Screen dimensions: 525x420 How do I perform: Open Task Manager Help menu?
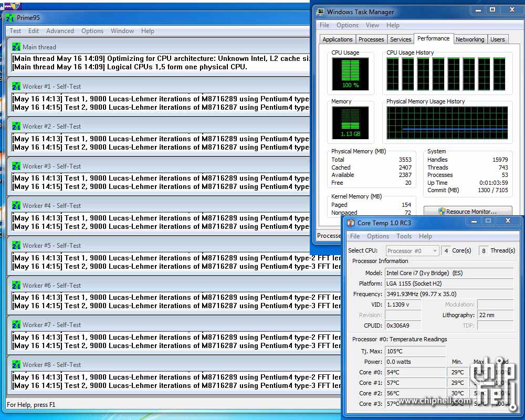pos(393,25)
